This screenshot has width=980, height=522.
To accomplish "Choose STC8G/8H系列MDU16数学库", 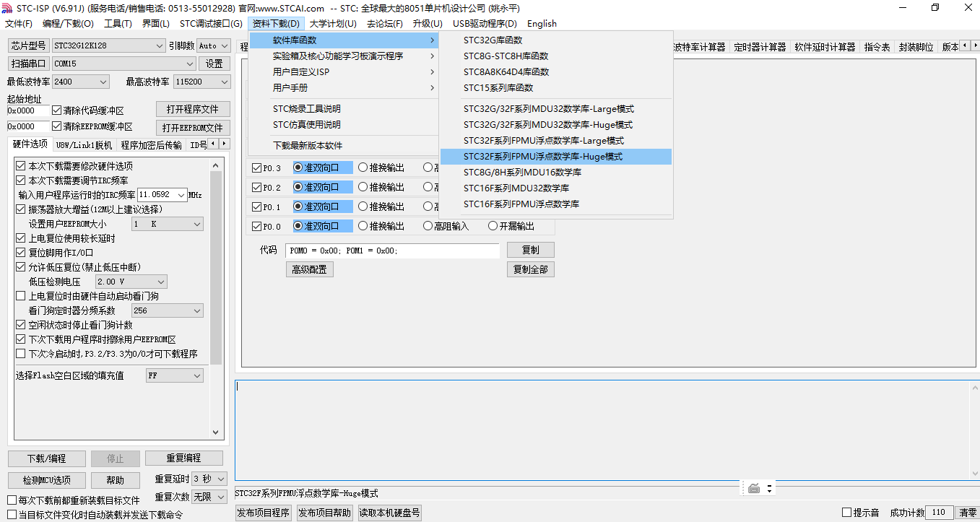I will click(556, 173).
